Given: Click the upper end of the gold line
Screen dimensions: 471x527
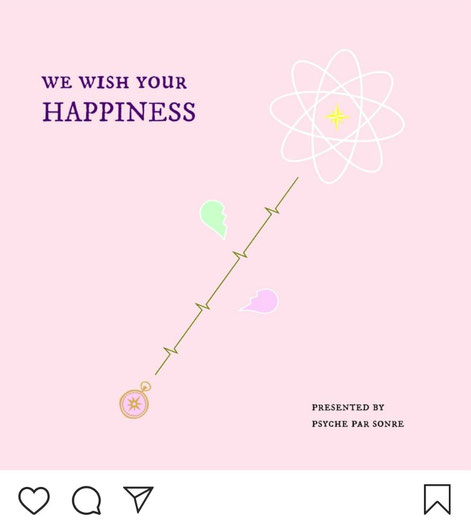Looking at the screenshot, I should coord(297,179).
